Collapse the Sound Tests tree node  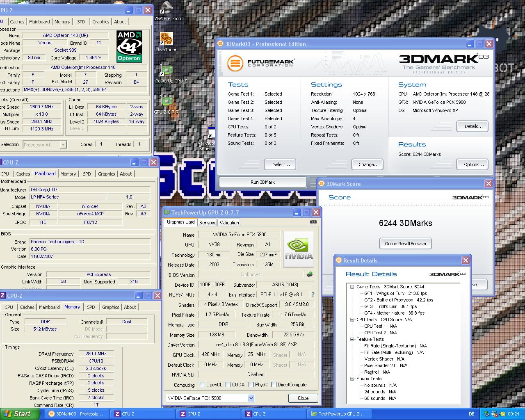352,379
